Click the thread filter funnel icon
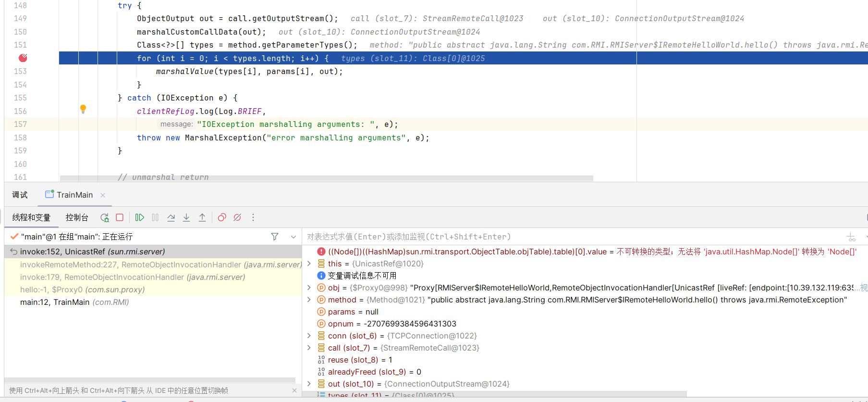868x402 pixels. [x=275, y=237]
